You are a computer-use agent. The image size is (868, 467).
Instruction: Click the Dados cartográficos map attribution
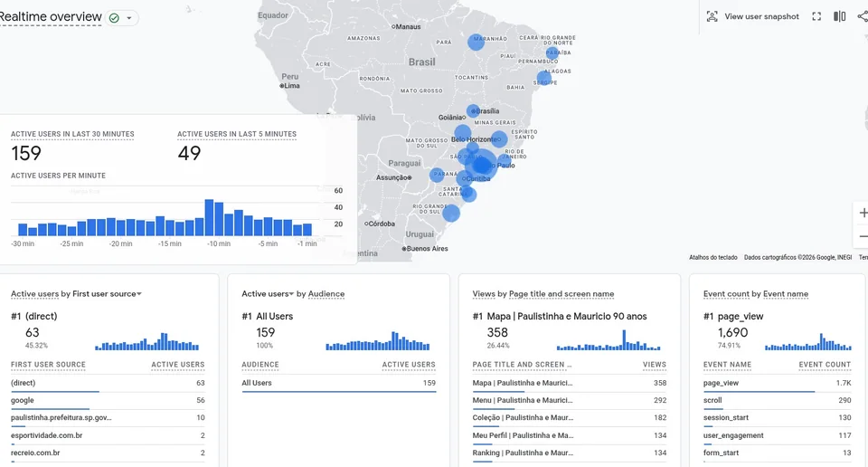797,257
